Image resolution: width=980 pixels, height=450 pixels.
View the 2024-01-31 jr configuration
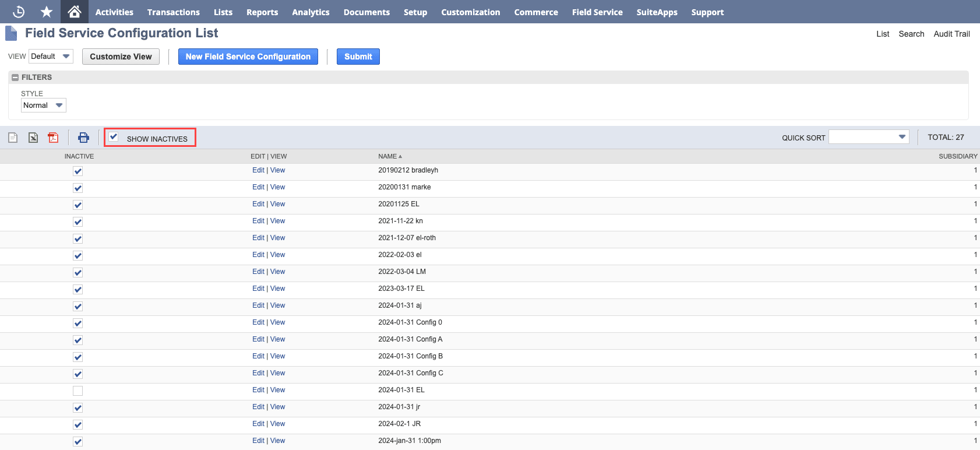[278, 407]
